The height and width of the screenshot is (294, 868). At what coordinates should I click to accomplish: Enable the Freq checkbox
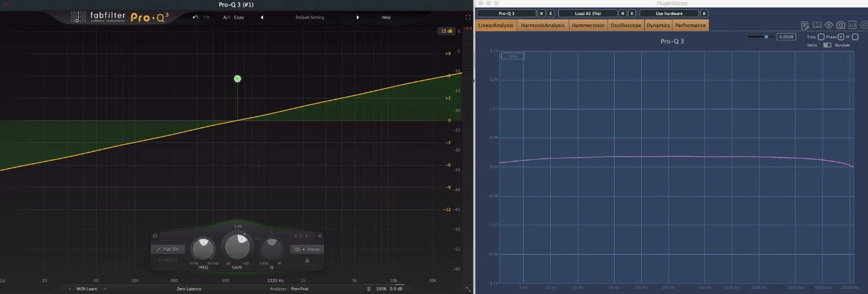[x=821, y=37]
